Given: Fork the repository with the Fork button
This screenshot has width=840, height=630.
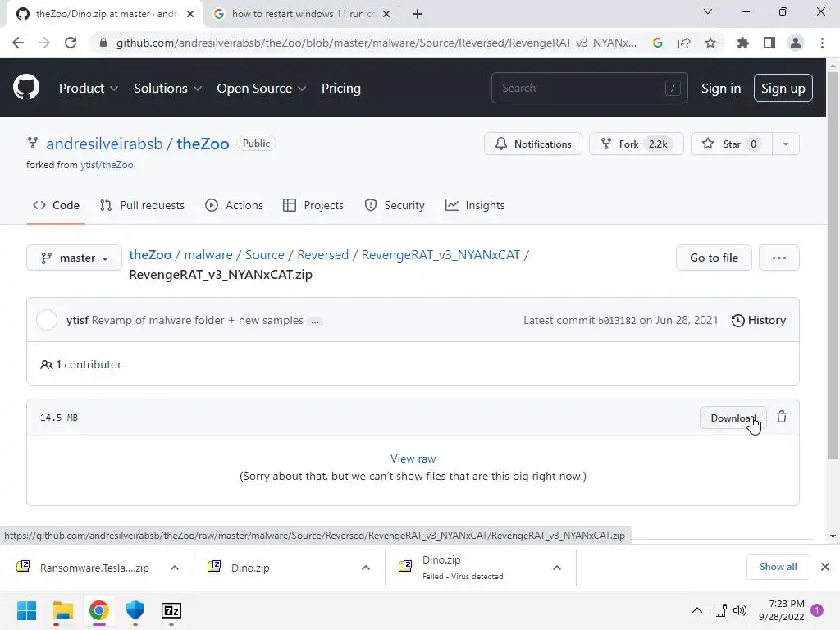Looking at the screenshot, I should [x=637, y=144].
